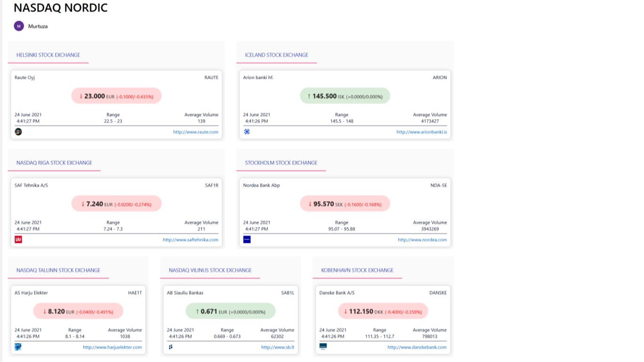Click the range value 95.07 - 95.88
Viewport: 644px width, 362px height.
point(342,229)
